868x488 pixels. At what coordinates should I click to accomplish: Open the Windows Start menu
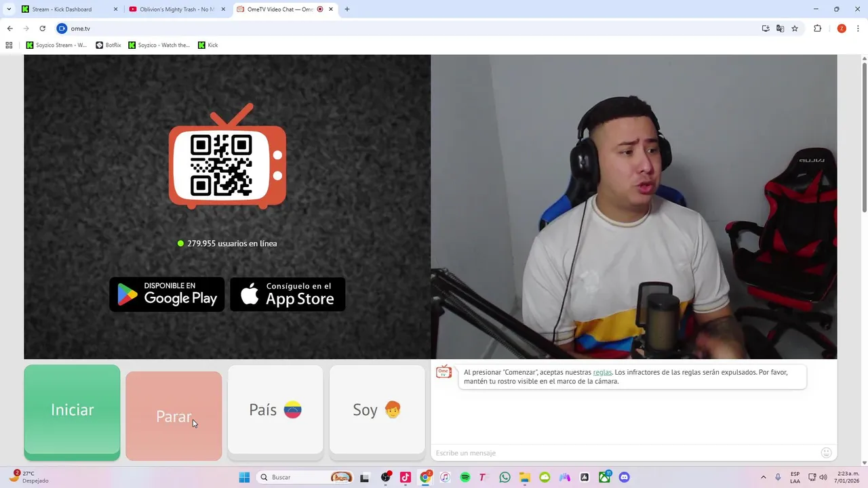(244, 477)
